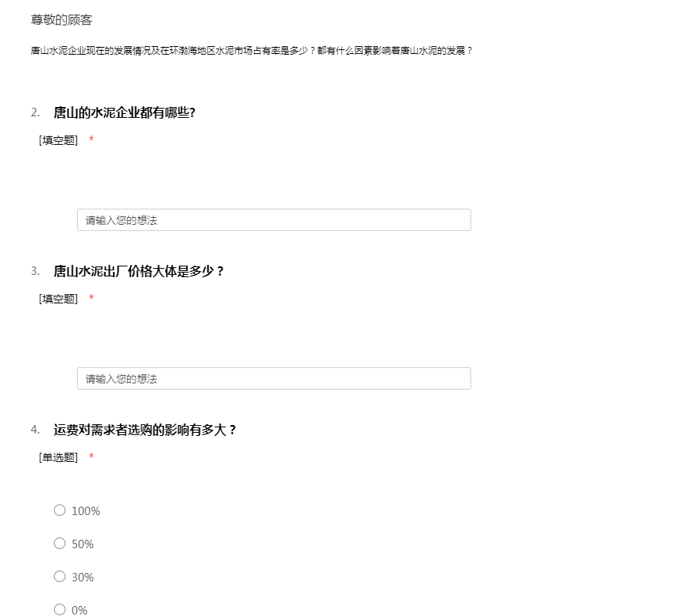Click the question number 2. label
The height and width of the screenshot is (616, 693).
click(35, 112)
